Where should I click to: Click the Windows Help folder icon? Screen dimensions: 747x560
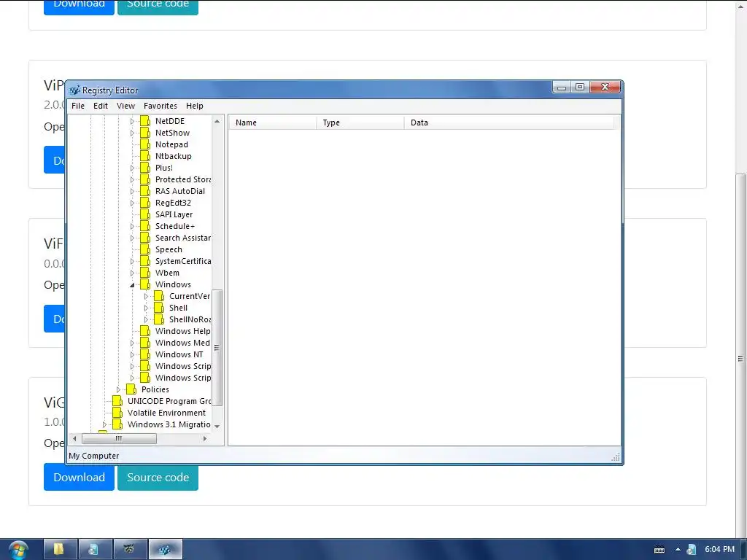145,331
